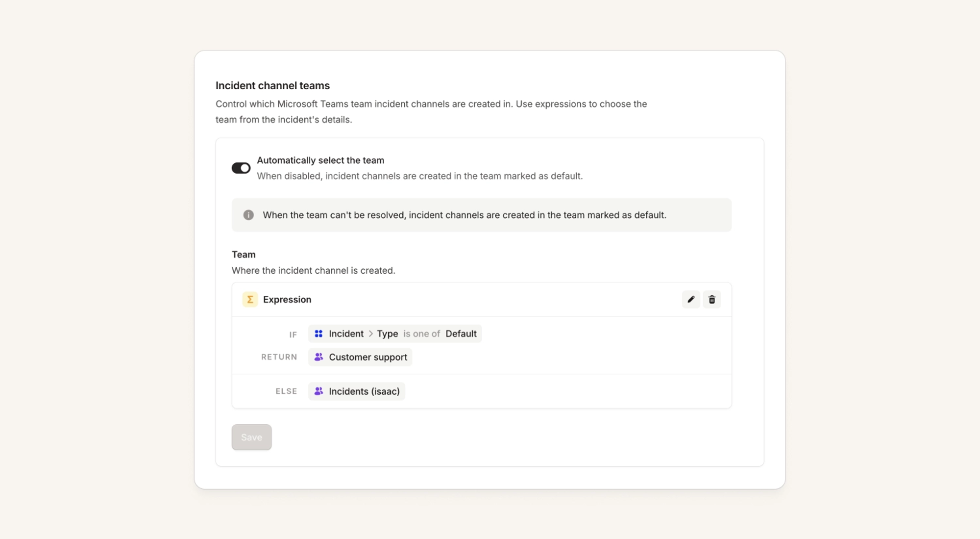Delete the expression with the trash icon

tap(712, 299)
